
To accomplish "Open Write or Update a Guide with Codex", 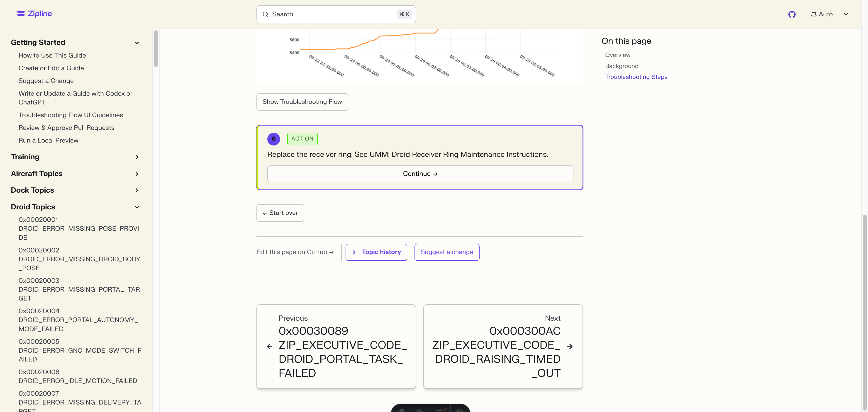I will 76,98.
